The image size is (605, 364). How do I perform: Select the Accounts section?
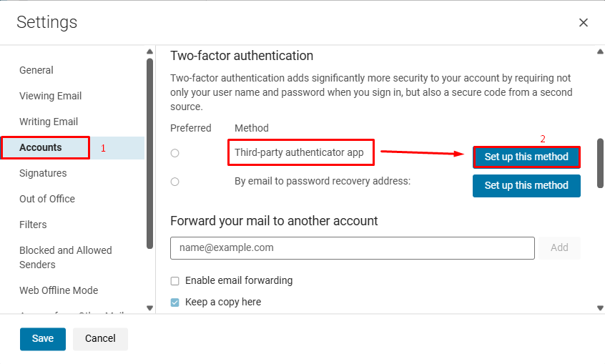point(41,147)
